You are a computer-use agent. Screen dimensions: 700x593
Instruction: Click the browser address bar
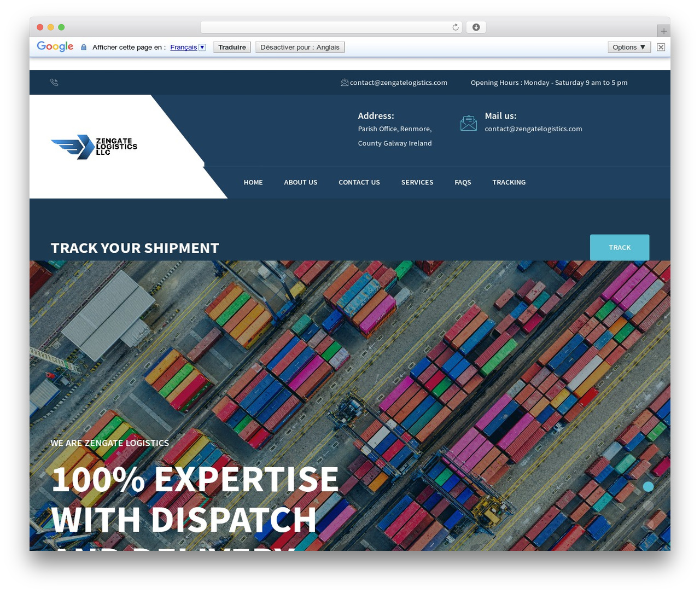click(x=331, y=27)
